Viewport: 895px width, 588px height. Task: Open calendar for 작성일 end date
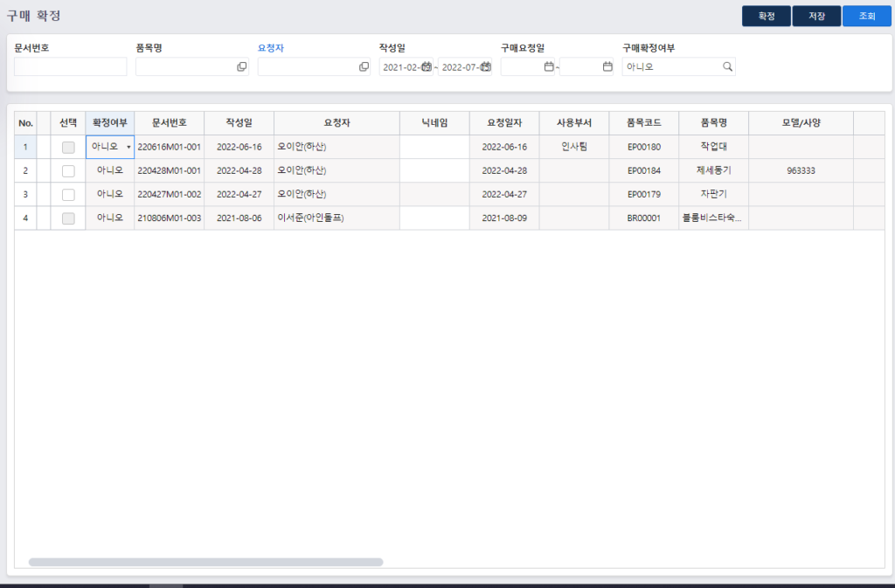pos(486,67)
